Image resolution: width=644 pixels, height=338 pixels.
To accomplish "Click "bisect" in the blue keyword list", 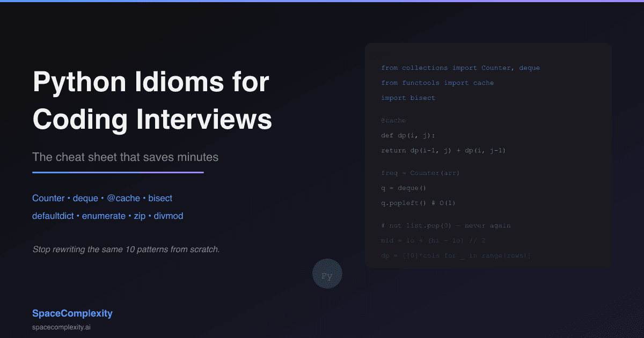I will point(160,198).
